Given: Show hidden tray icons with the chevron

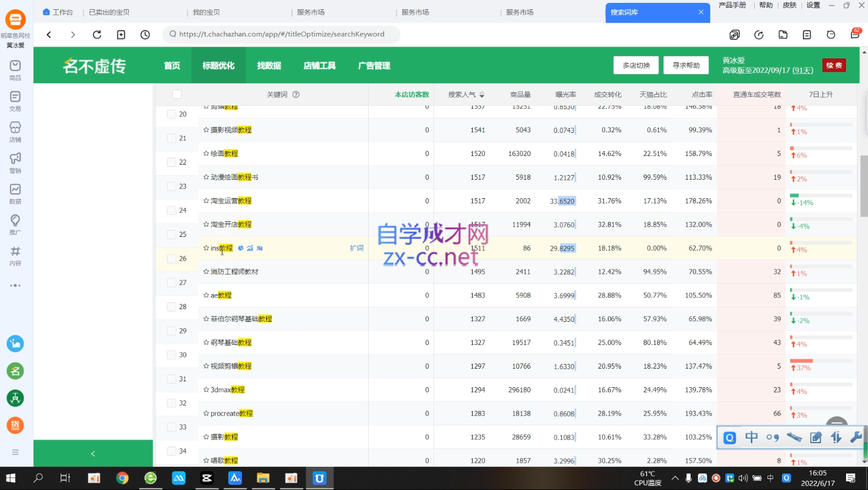Looking at the screenshot, I should point(675,478).
